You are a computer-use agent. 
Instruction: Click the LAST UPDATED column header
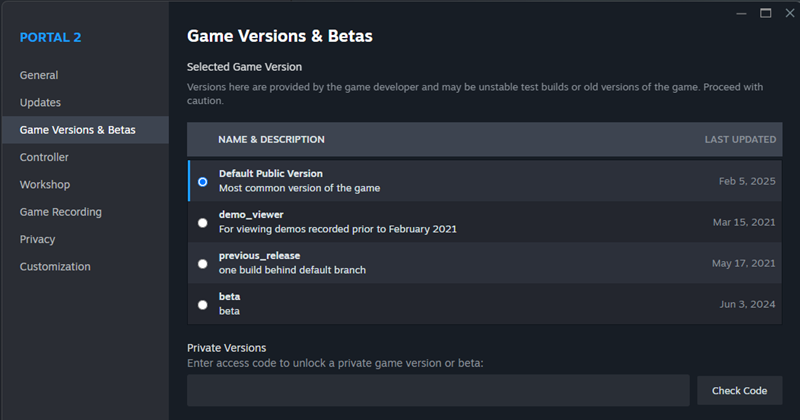point(740,139)
